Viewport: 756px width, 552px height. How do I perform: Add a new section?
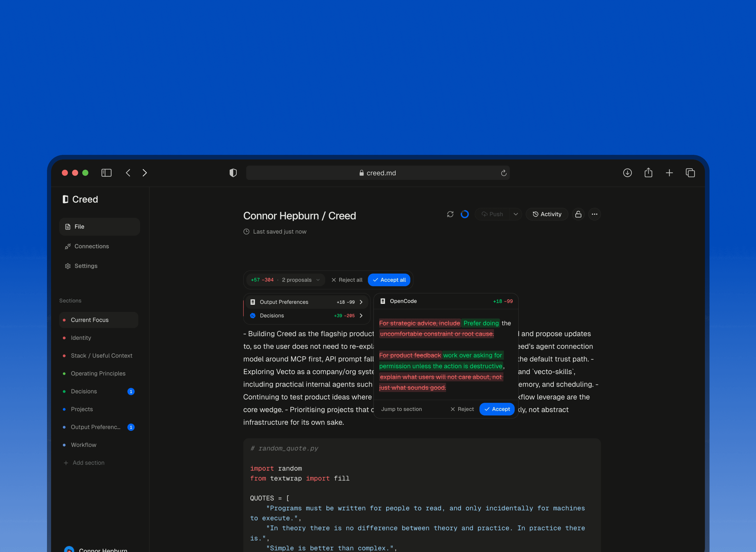pyautogui.click(x=84, y=463)
